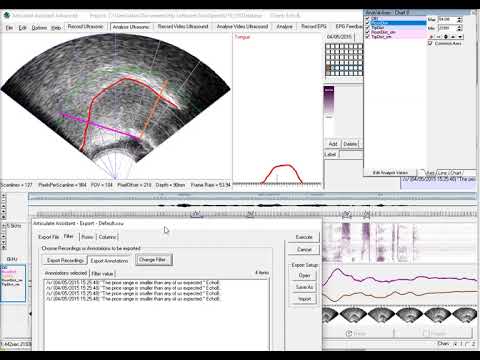Toggle the Common Axes checkbox
The width and height of the screenshot is (480, 360).
[430, 43]
